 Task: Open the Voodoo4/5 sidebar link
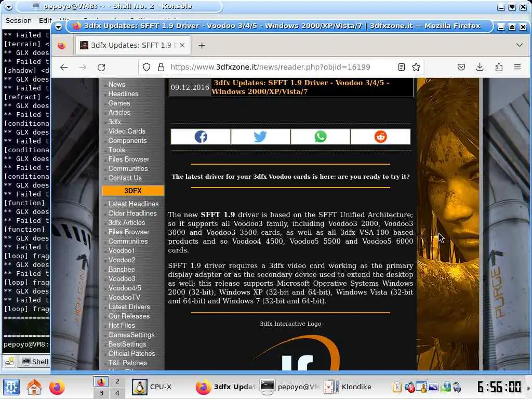pyautogui.click(x=125, y=288)
